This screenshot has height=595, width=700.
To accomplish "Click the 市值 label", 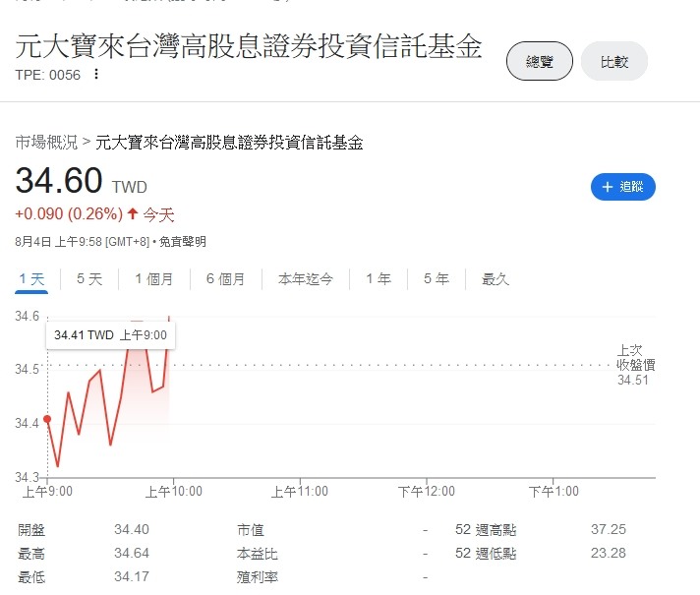I will click(x=251, y=530).
